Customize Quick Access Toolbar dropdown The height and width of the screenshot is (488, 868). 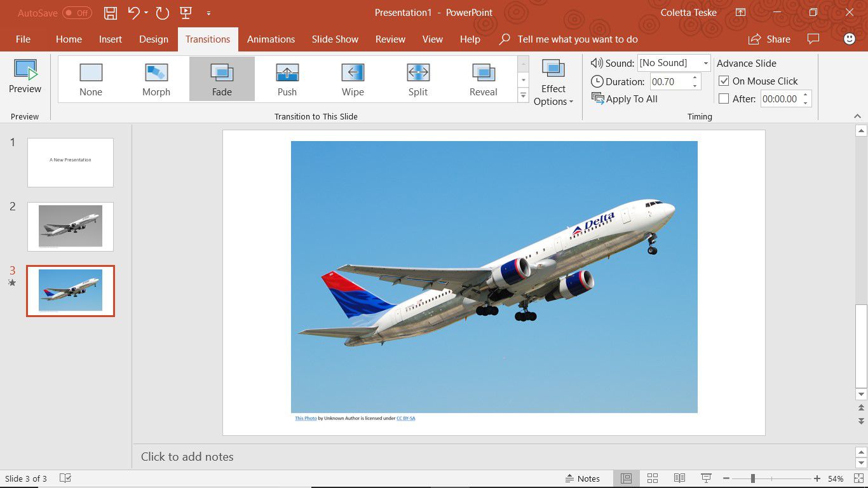click(209, 13)
